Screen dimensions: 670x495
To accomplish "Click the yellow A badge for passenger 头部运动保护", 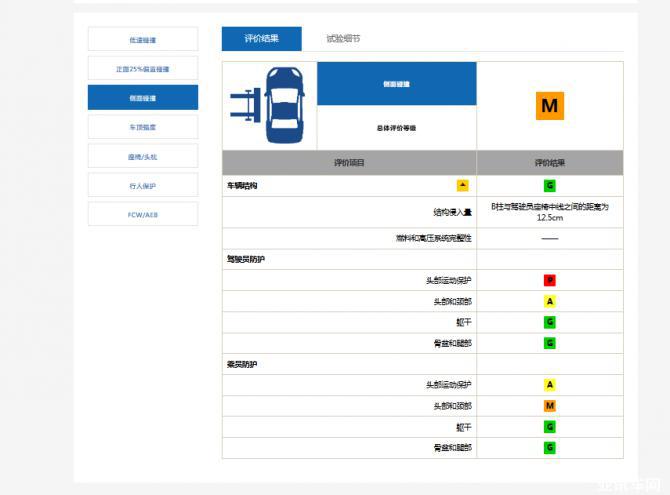I will pos(549,385).
